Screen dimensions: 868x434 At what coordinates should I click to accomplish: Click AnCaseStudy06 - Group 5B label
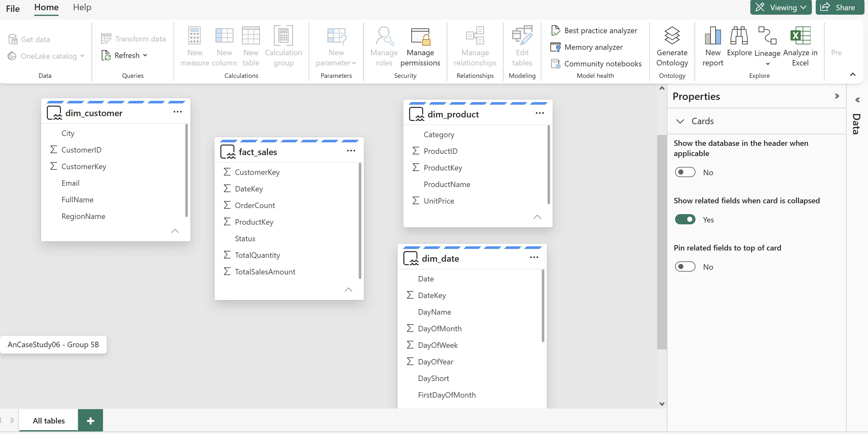click(53, 344)
